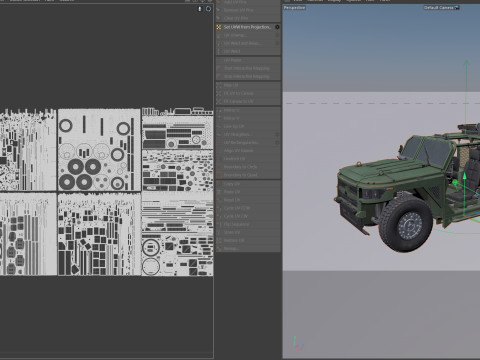Choose Align UV Islands entry

[x=248, y=151]
